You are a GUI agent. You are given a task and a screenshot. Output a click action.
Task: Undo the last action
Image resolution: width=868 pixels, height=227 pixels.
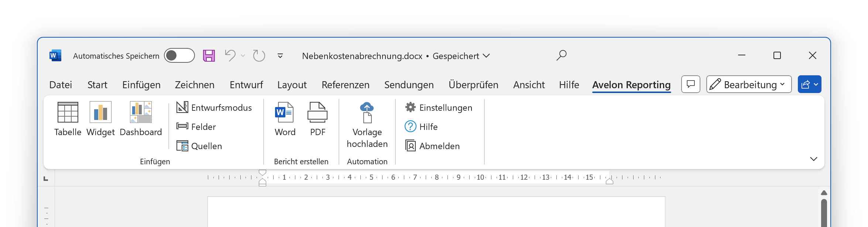point(230,56)
